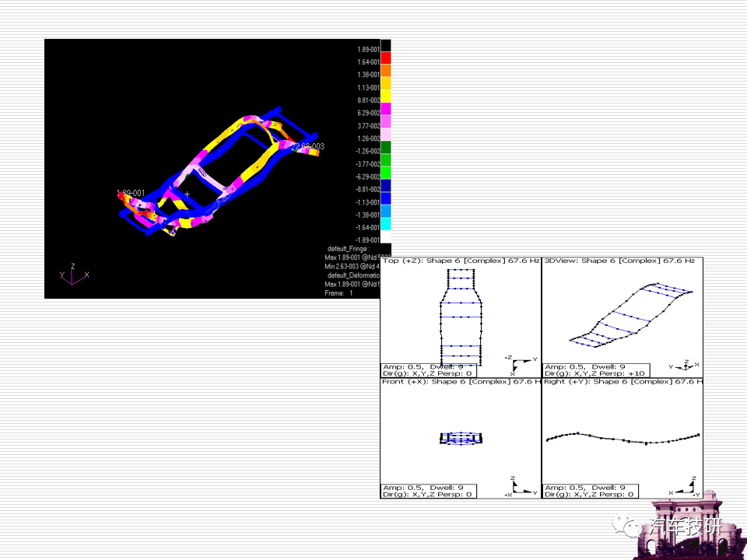Viewport: 747px width, 560px height.
Task: Click the axis triad in the Right (+Y) panel
Action: pyautogui.click(x=684, y=487)
